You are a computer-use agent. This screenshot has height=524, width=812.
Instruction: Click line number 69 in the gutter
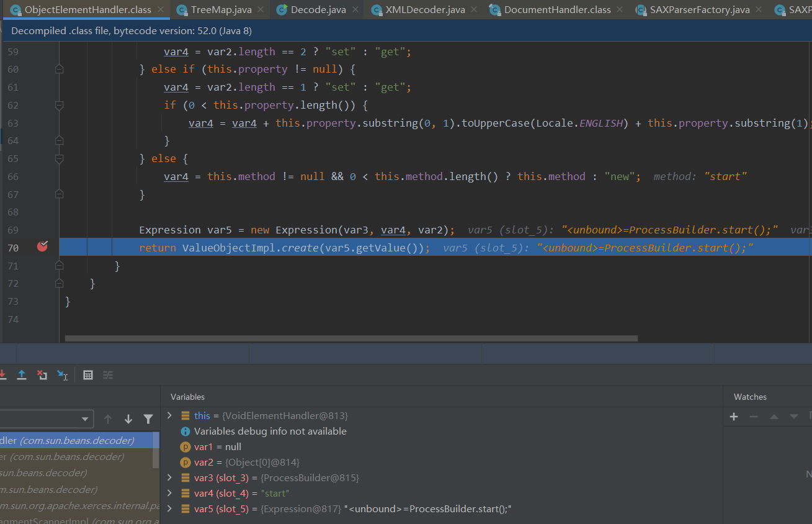coord(13,230)
